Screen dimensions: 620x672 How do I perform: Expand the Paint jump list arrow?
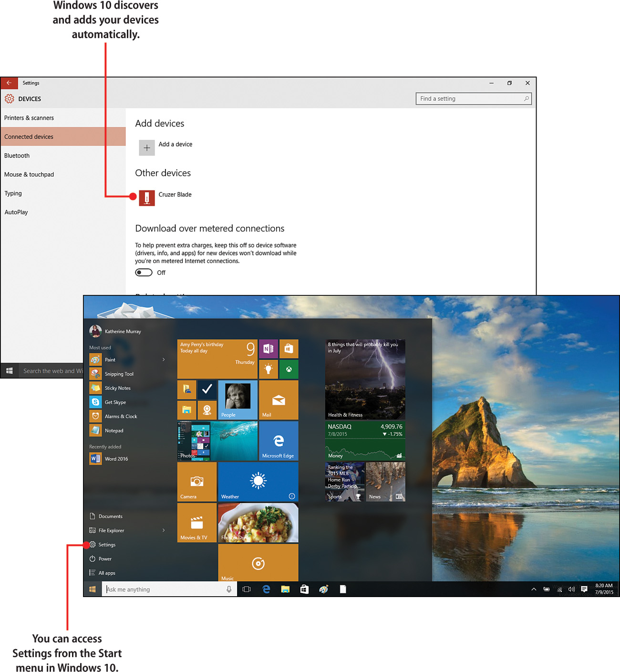[164, 359]
